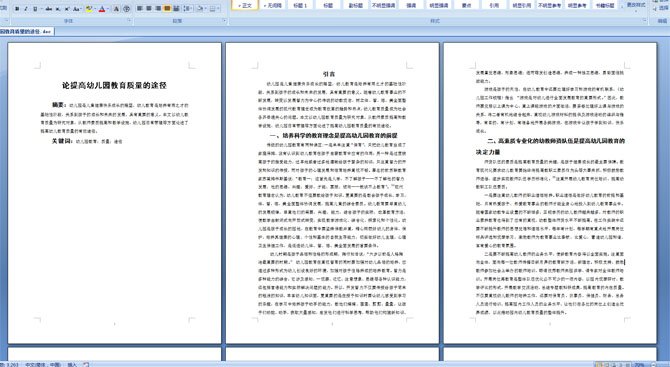The height and width of the screenshot is (367, 670).
Task: Align paragraph text to the left
Action: click(x=139, y=8)
